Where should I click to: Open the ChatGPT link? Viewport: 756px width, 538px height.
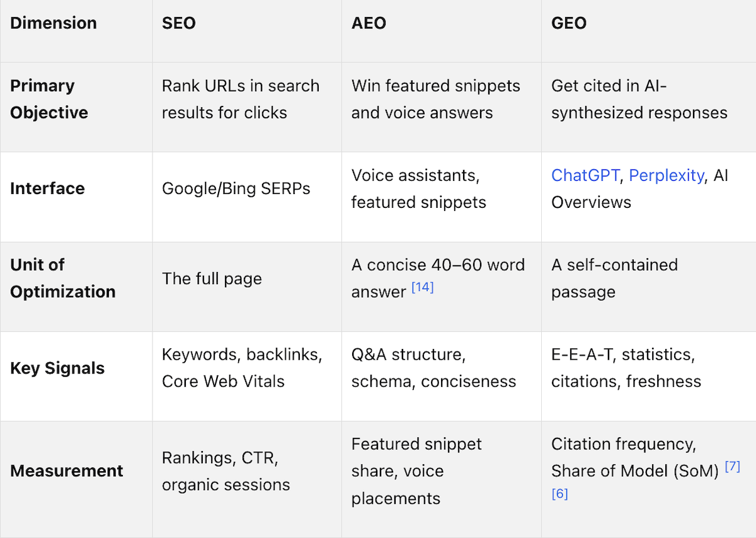pyautogui.click(x=585, y=175)
